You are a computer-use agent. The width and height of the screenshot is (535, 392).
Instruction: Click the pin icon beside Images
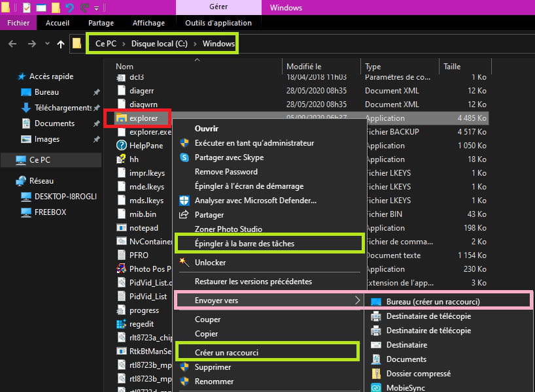point(97,139)
